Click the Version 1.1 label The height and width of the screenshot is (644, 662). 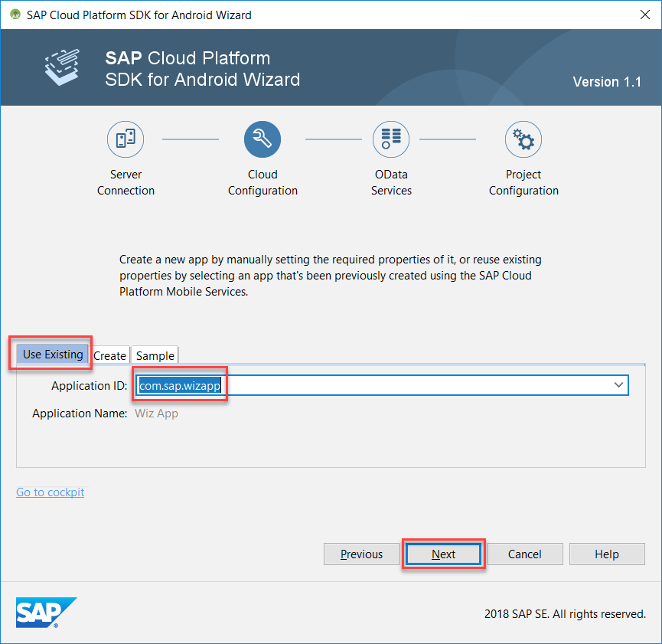(607, 82)
